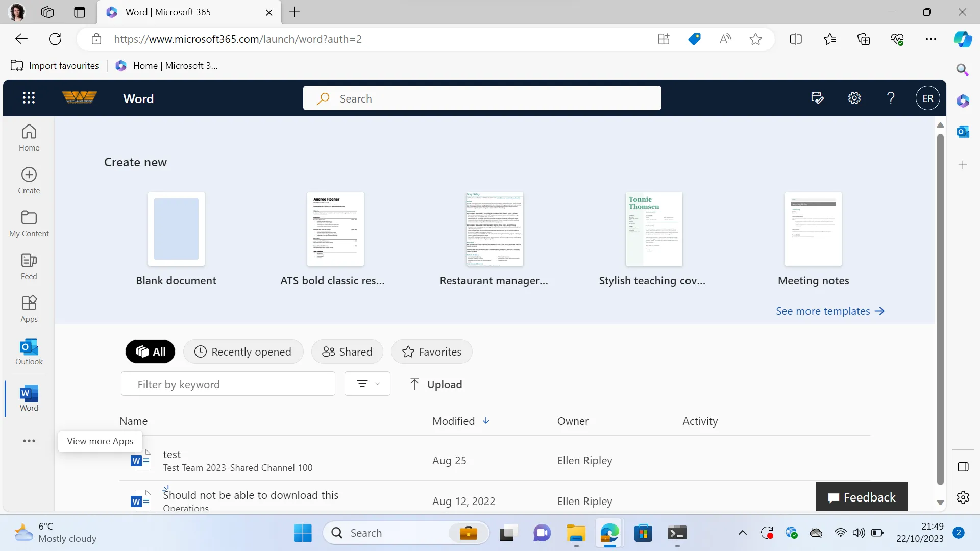Switch to Recently opened tab
The width and height of the screenshot is (980, 551).
[x=243, y=352]
